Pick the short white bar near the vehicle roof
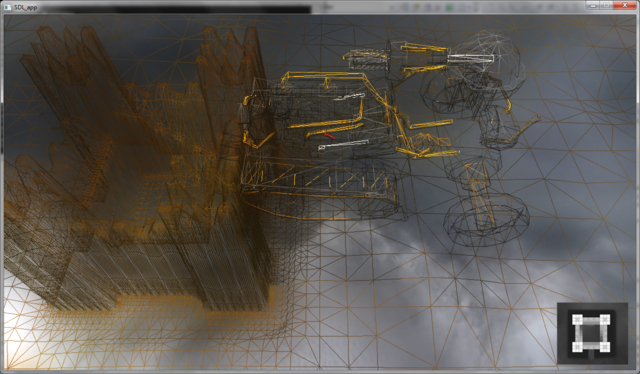640x374 pixels. [349, 96]
